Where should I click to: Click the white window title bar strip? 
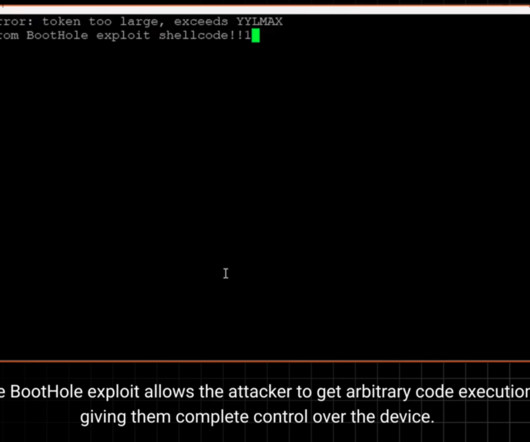click(x=265, y=10)
